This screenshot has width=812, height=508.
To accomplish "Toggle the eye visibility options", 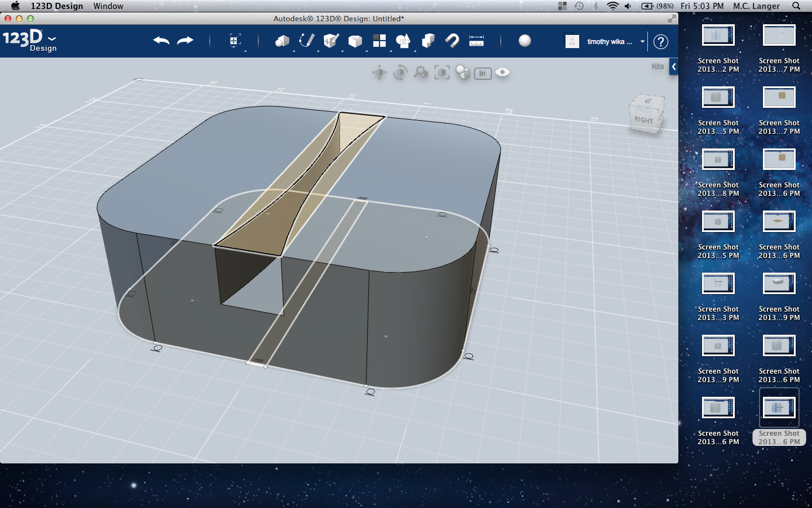I will point(502,72).
